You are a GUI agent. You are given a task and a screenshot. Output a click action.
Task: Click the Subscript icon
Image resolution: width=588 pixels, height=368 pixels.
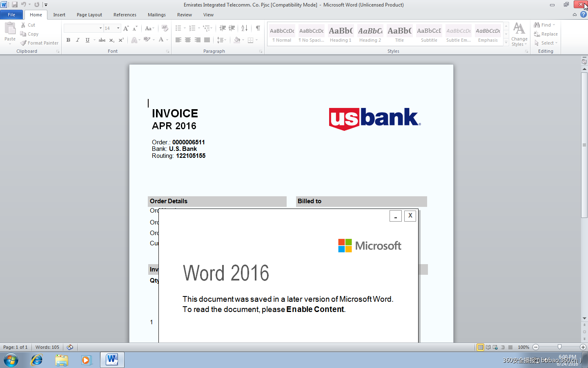pos(111,40)
